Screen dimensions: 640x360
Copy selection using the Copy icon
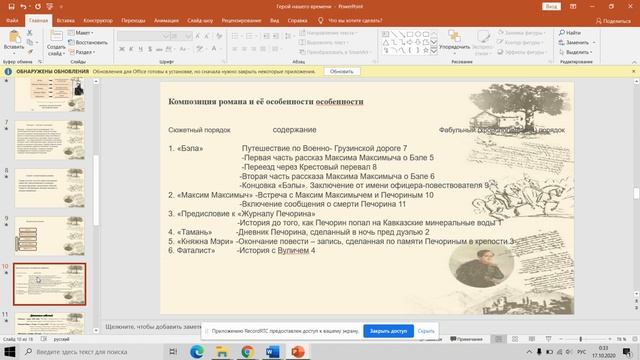29,42
